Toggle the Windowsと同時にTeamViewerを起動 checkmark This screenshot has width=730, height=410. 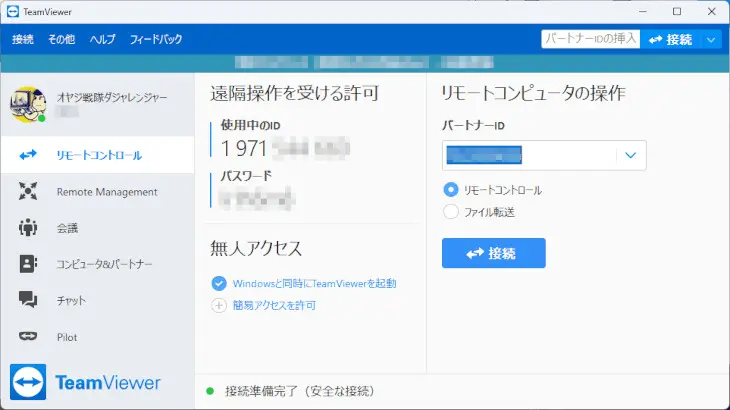pyautogui.click(x=219, y=283)
